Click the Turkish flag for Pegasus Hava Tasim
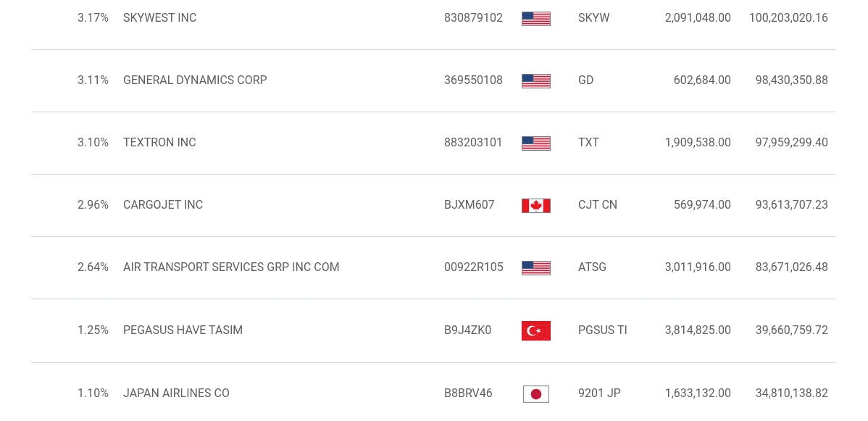Screen dimensions: 868x421 tap(536, 330)
